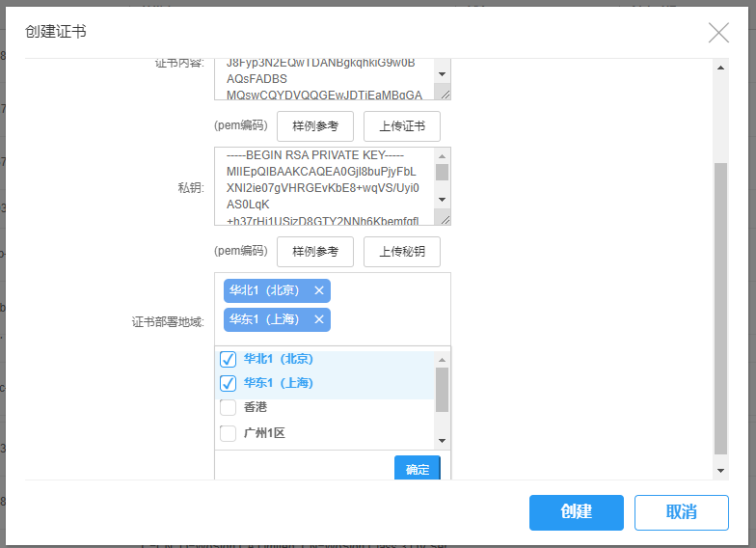Click the dialog's main scrollbar thumb

[x=720, y=309]
